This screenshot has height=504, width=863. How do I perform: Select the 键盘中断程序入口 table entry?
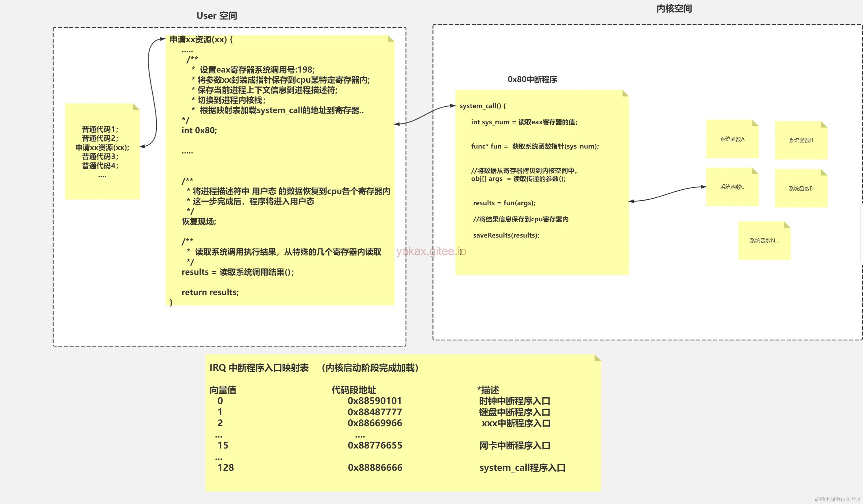tap(514, 412)
